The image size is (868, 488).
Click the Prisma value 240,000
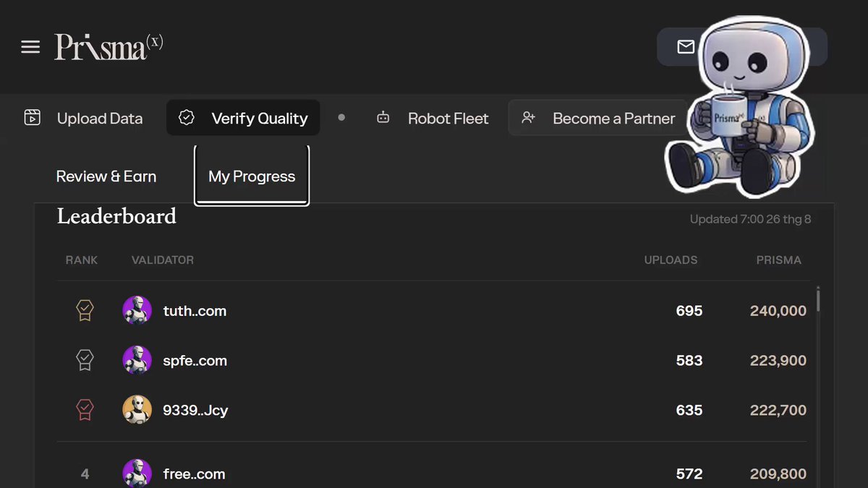click(x=778, y=311)
